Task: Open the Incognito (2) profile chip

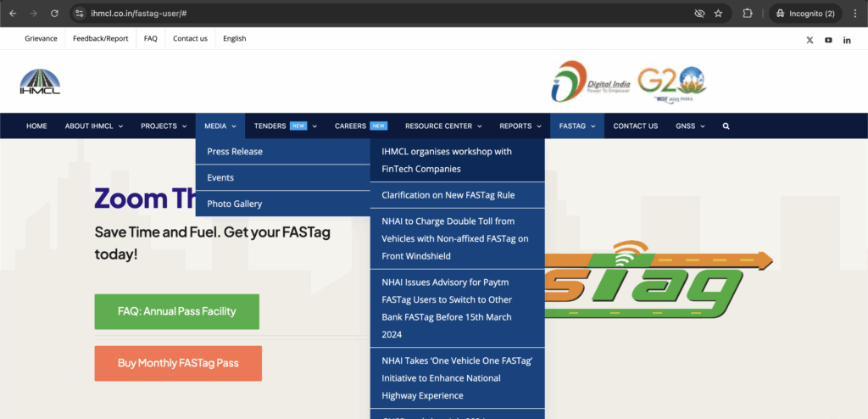Action: [805, 14]
